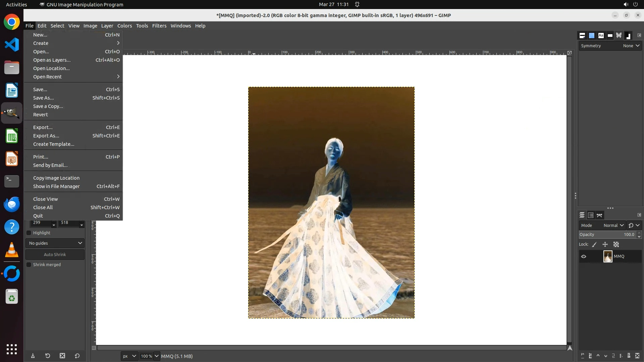
Task: Open the No guides dropdown
Action: (55, 243)
